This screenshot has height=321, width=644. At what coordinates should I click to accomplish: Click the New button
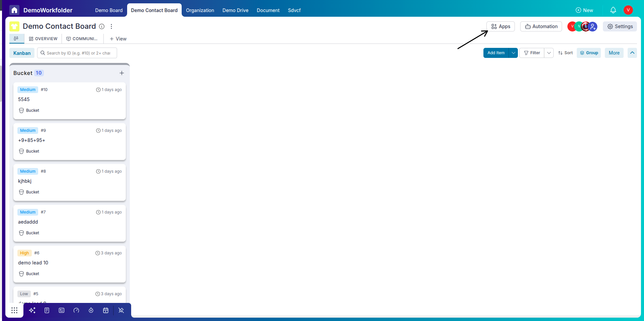point(584,10)
